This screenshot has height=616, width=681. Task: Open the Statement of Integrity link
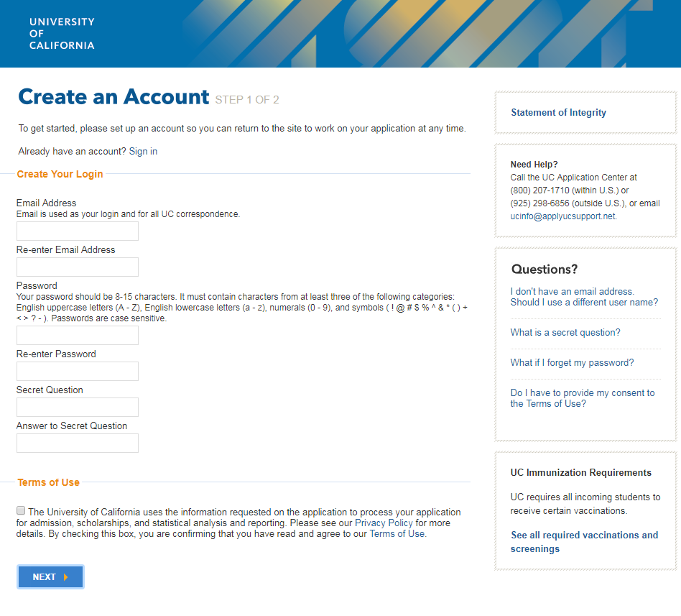[x=558, y=113]
